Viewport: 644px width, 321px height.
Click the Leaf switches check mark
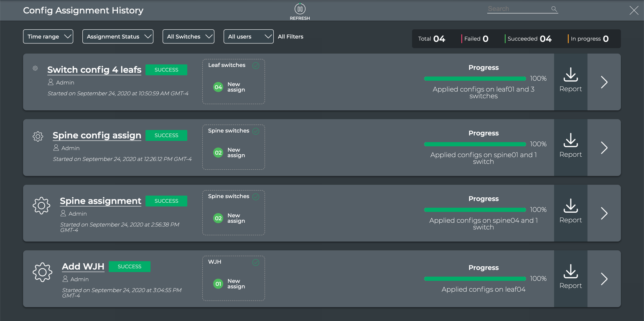tap(256, 66)
